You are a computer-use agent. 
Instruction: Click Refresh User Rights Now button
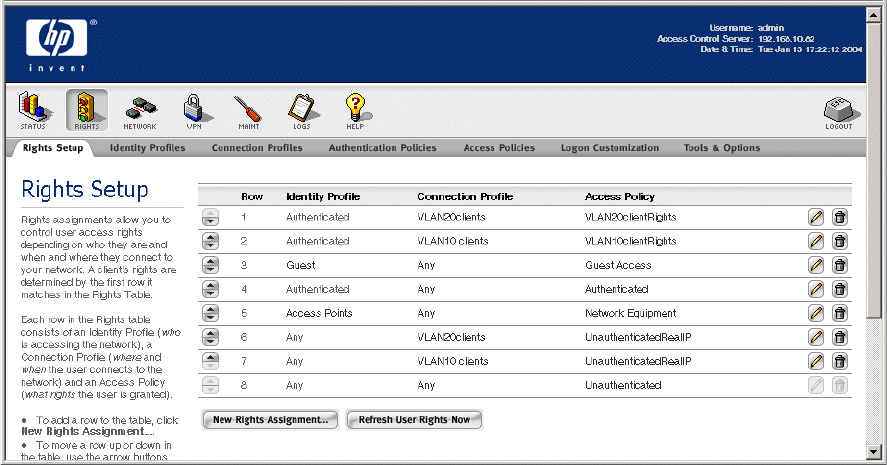point(414,420)
